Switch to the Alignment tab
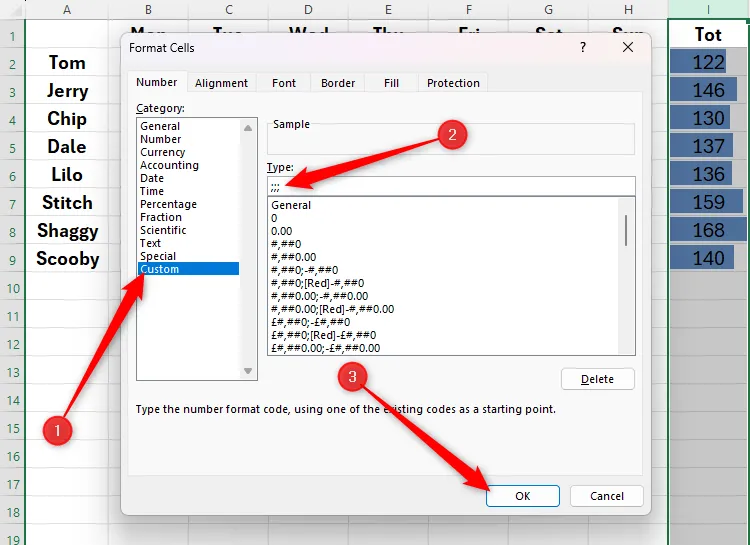The image size is (750, 545). pyautogui.click(x=222, y=83)
